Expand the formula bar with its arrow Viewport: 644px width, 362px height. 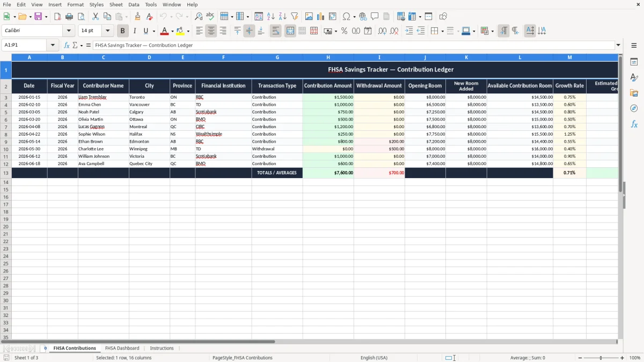(x=618, y=45)
